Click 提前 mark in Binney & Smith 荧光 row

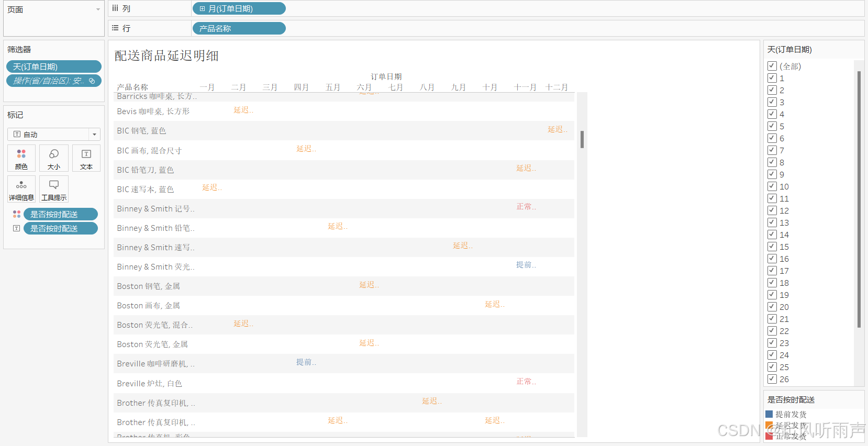526,265
